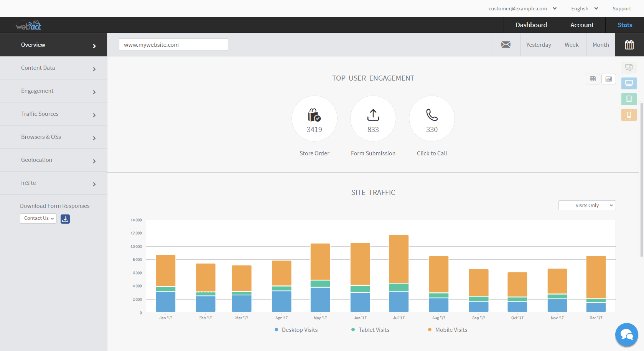Select the bar chart view icon
The width and height of the screenshot is (644, 351).
(x=609, y=79)
